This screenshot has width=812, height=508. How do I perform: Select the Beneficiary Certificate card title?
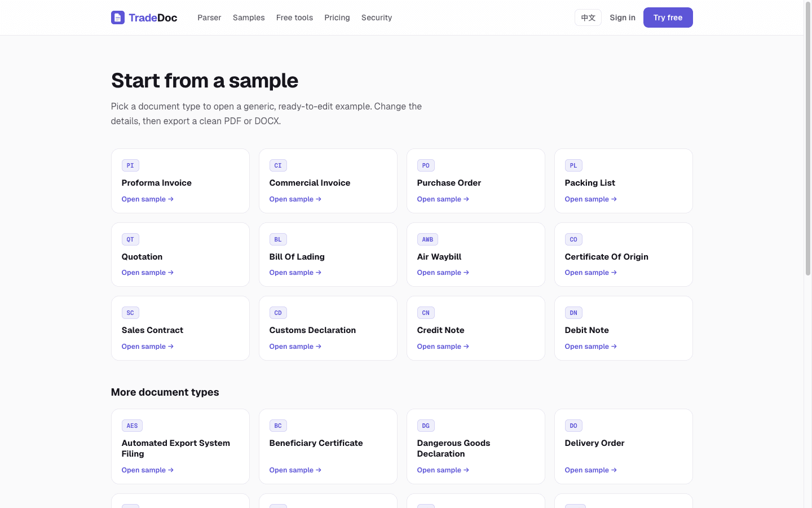tap(316, 443)
